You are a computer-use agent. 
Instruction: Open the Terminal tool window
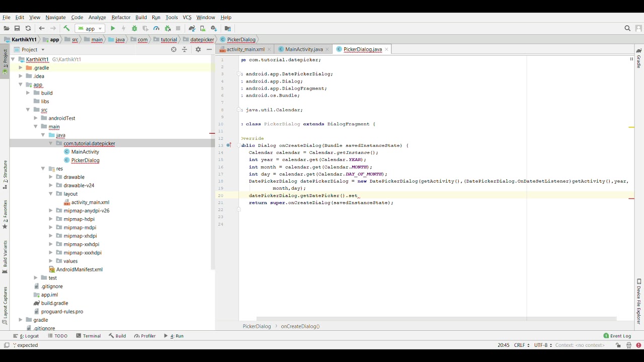click(x=88, y=336)
